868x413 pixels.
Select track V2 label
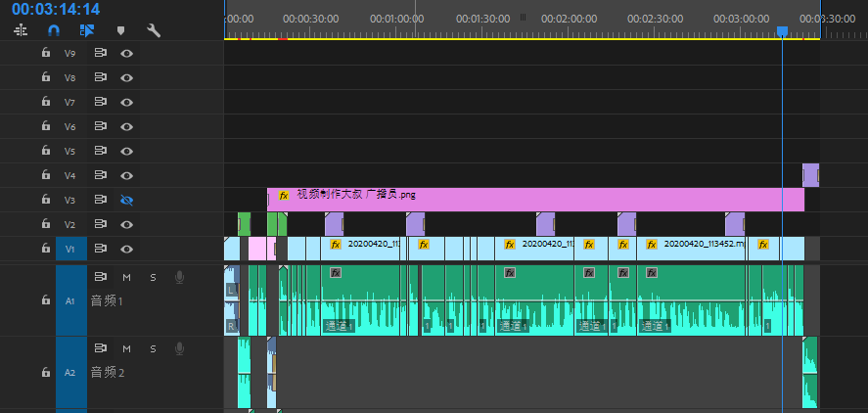tap(69, 224)
